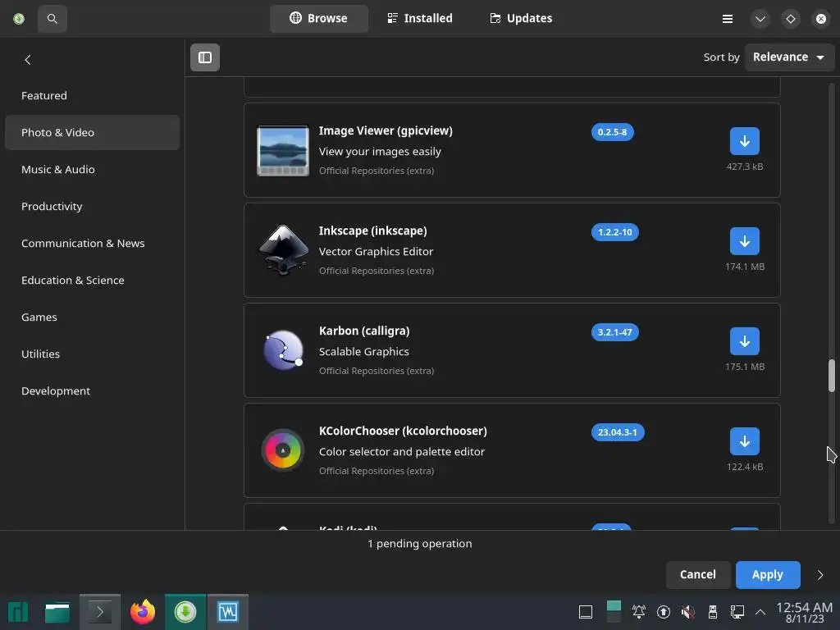
Task: Maximize window with diamond button
Action: pyautogui.click(x=790, y=19)
